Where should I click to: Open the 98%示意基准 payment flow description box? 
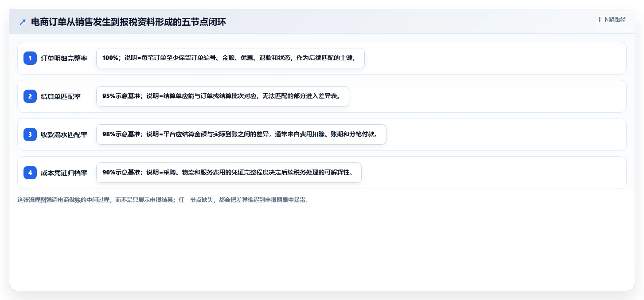pyautogui.click(x=241, y=134)
